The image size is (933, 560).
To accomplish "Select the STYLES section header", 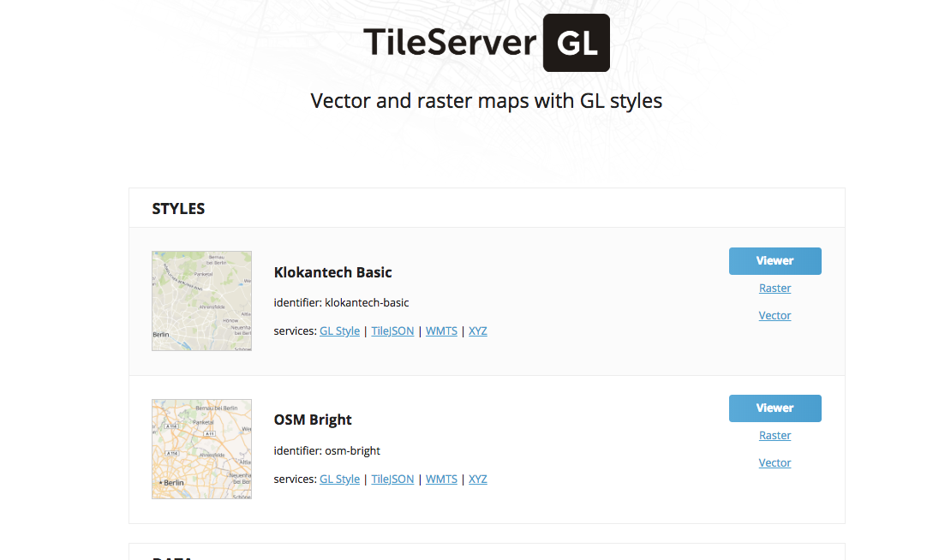I will 178,208.
